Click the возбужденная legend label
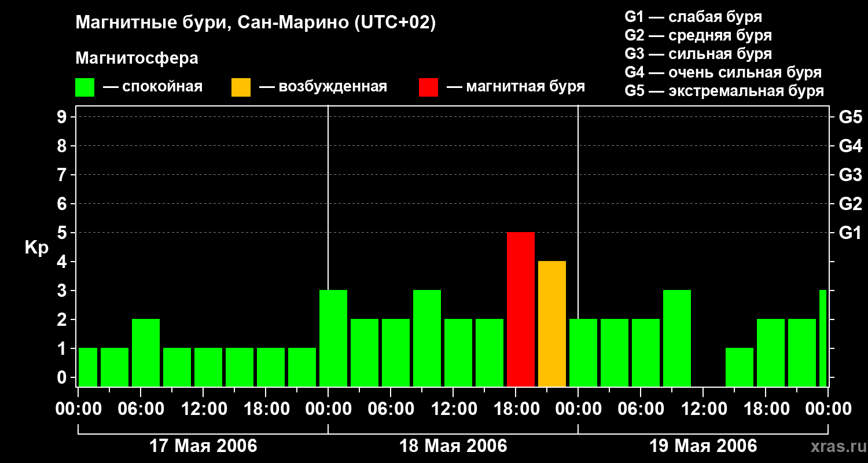868x463 pixels. pyautogui.click(x=333, y=87)
